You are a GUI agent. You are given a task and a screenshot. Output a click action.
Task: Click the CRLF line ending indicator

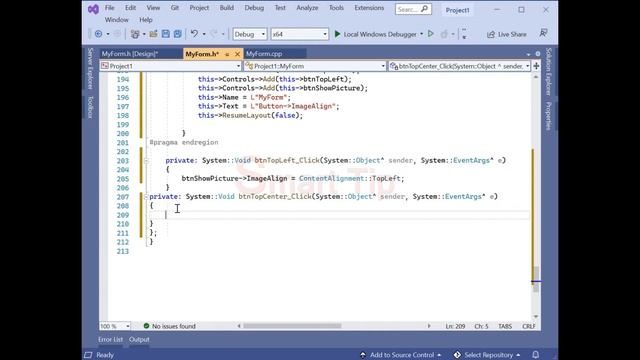pyautogui.click(x=529, y=326)
